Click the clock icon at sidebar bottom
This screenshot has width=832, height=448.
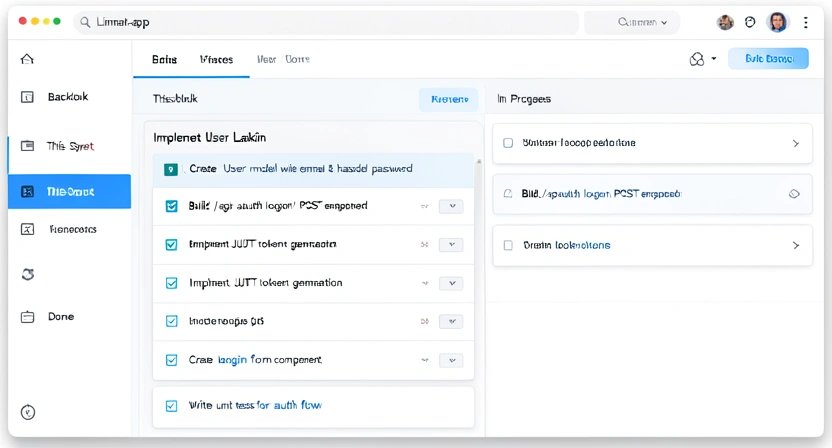28,412
